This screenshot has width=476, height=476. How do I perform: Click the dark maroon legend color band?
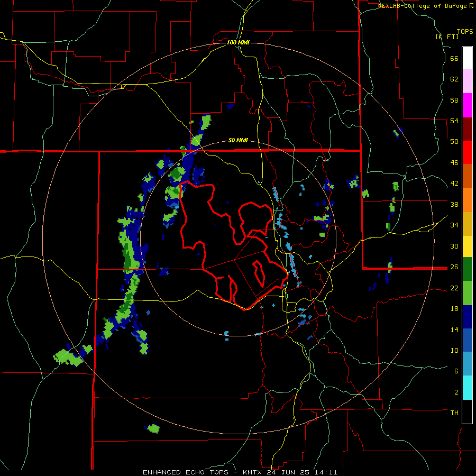467,129
